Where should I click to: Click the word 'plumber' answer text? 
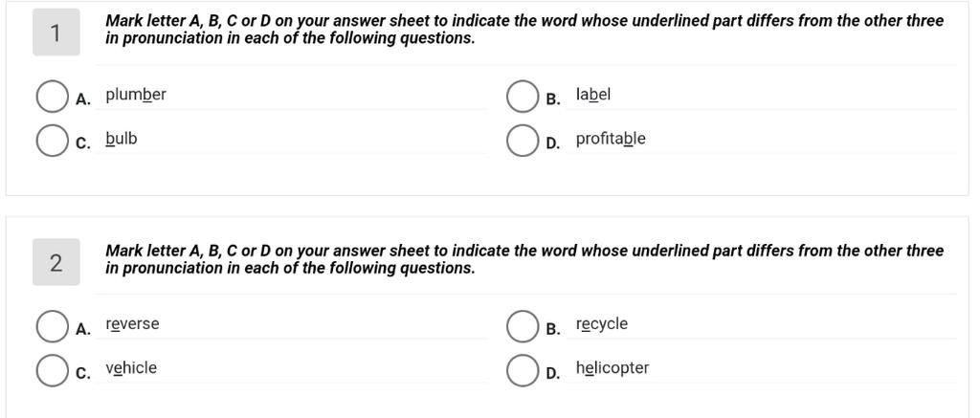136,95
